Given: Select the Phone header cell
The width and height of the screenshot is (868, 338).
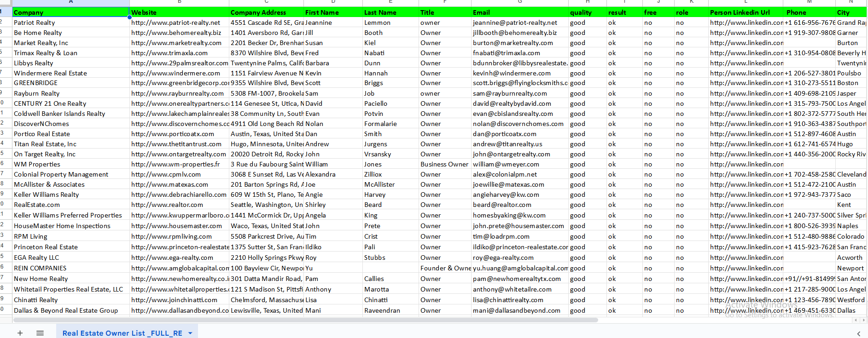Looking at the screenshot, I should (x=809, y=12).
